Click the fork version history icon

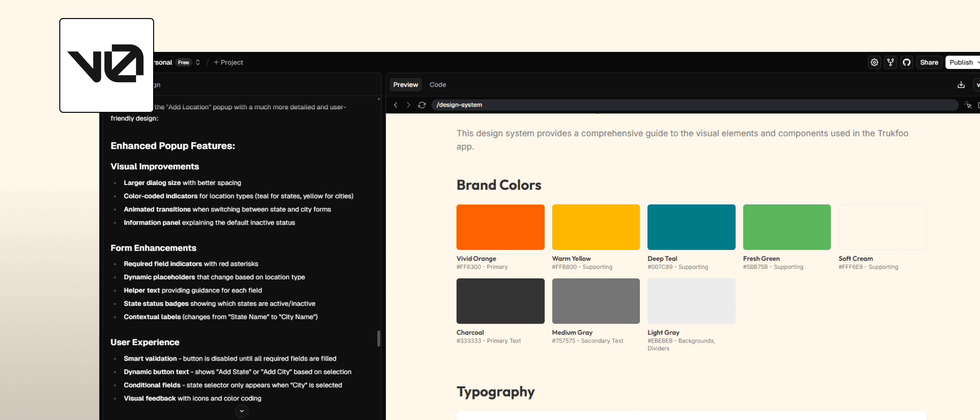tap(890, 62)
